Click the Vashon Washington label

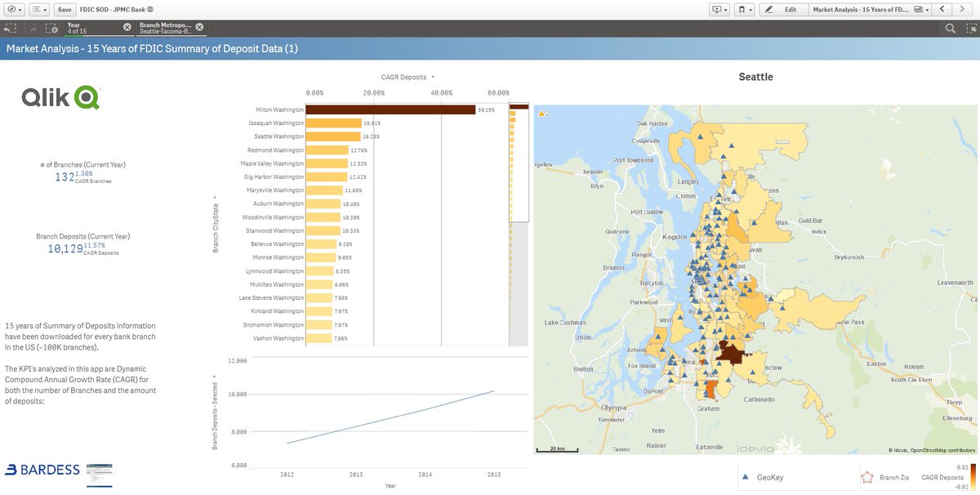point(278,338)
